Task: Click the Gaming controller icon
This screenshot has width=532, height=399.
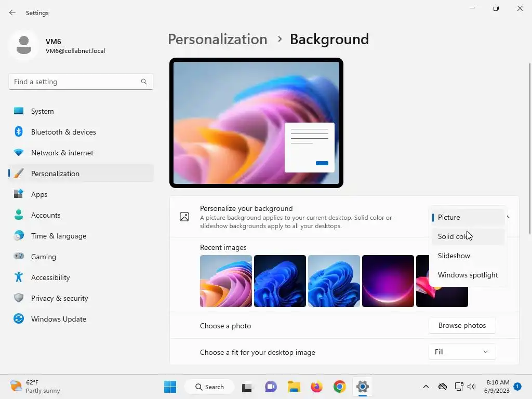Action: [19, 256]
